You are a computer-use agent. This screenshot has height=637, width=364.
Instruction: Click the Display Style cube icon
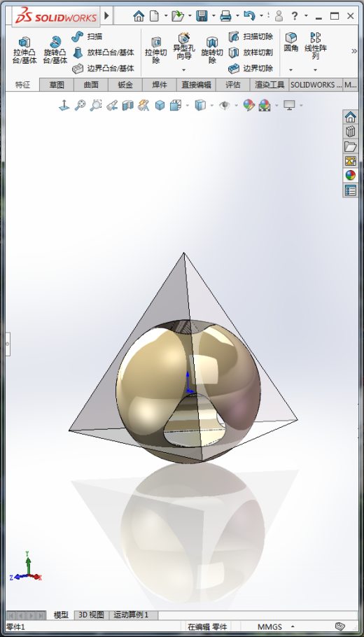[200, 106]
